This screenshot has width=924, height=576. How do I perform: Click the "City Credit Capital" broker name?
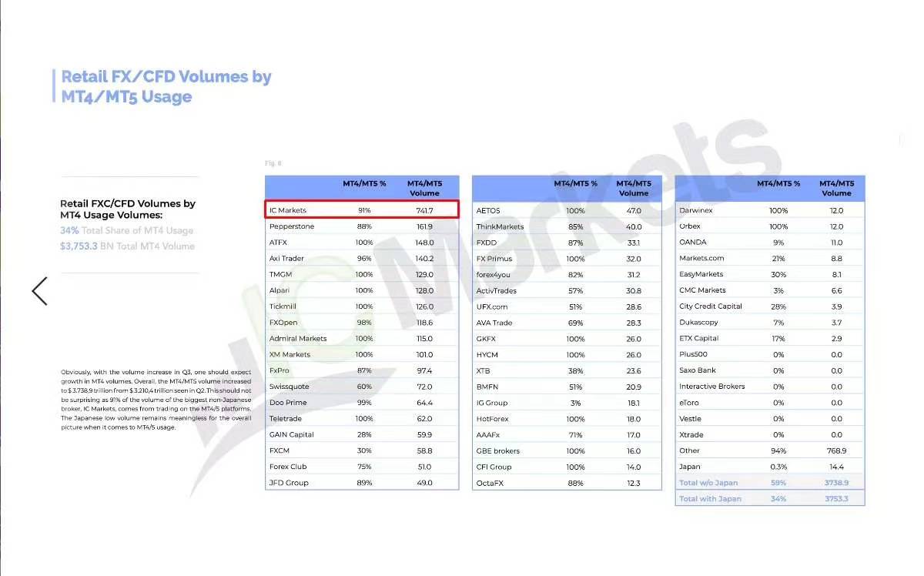[711, 306]
